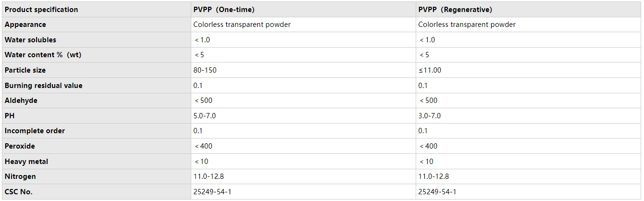Click the Peroxide row label
This screenshot has height=201, width=644.
pos(20,146)
